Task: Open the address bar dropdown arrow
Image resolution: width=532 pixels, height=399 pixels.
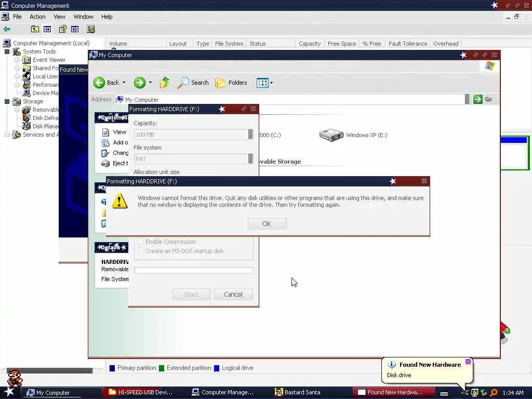Action: click(467, 99)
